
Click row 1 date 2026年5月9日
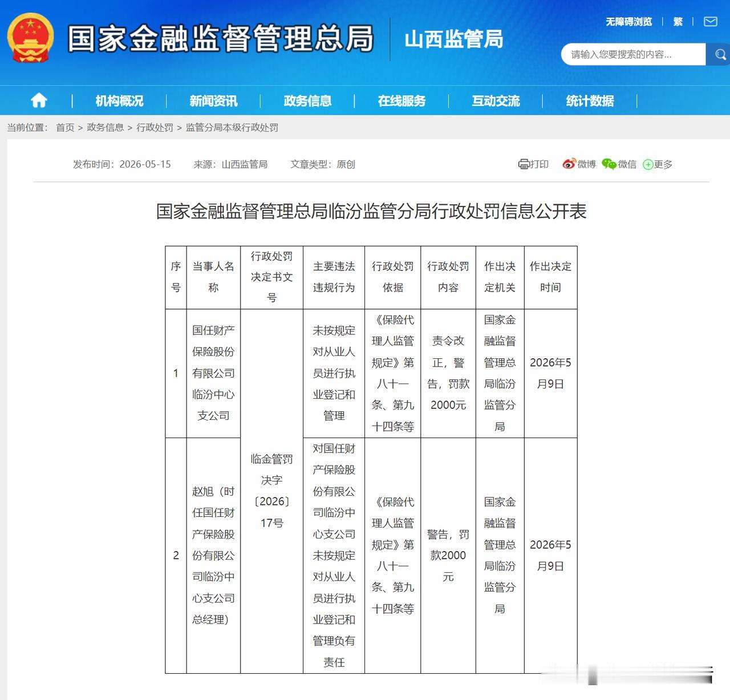point(551,373)
